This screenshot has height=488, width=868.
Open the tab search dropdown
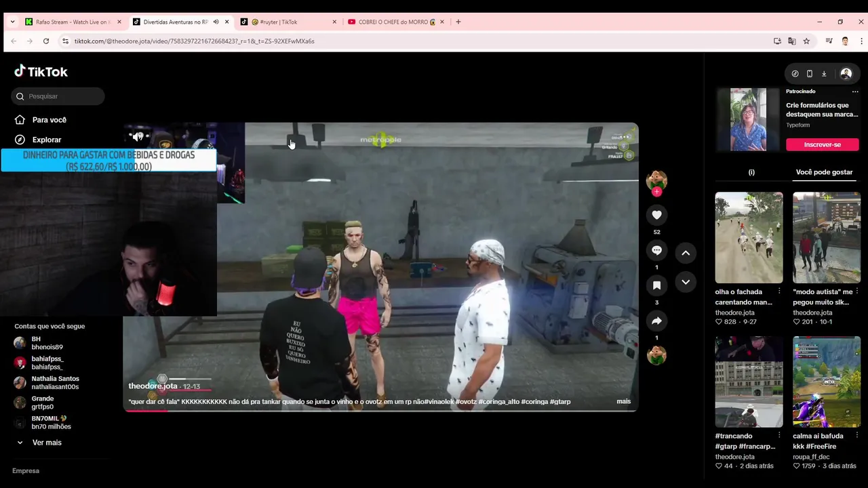tap(12, 22)
